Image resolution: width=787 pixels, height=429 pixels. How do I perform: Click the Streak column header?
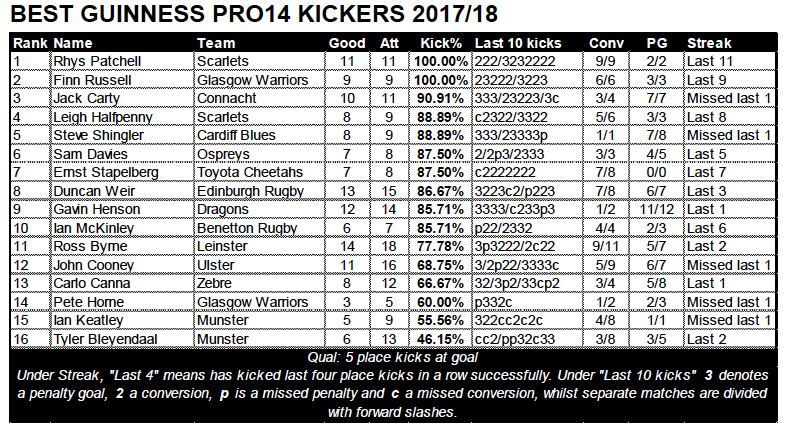(709, 43)
